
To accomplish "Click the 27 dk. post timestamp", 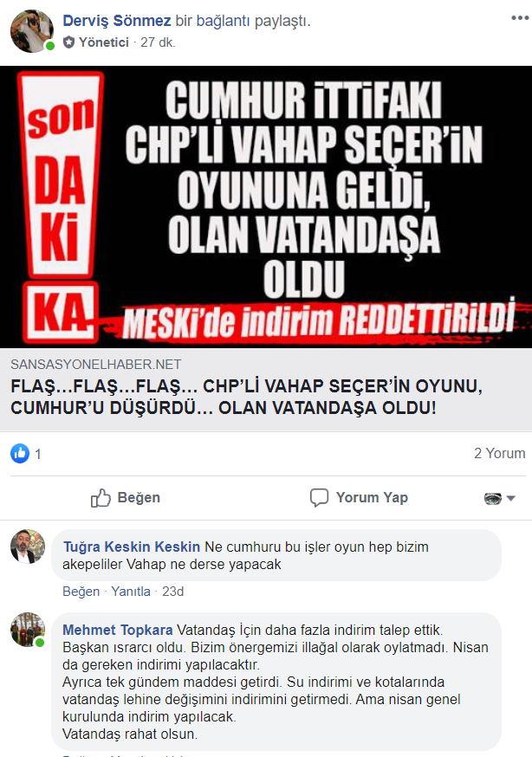I will click(x=159, y=42).
